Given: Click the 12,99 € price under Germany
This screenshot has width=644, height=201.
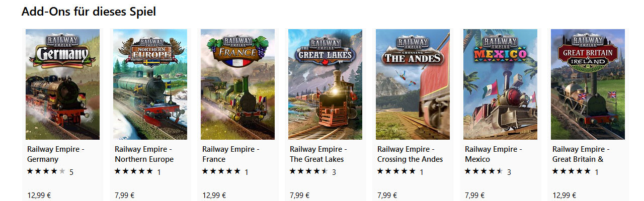Looking at the screenshot, I should (38, 195).
